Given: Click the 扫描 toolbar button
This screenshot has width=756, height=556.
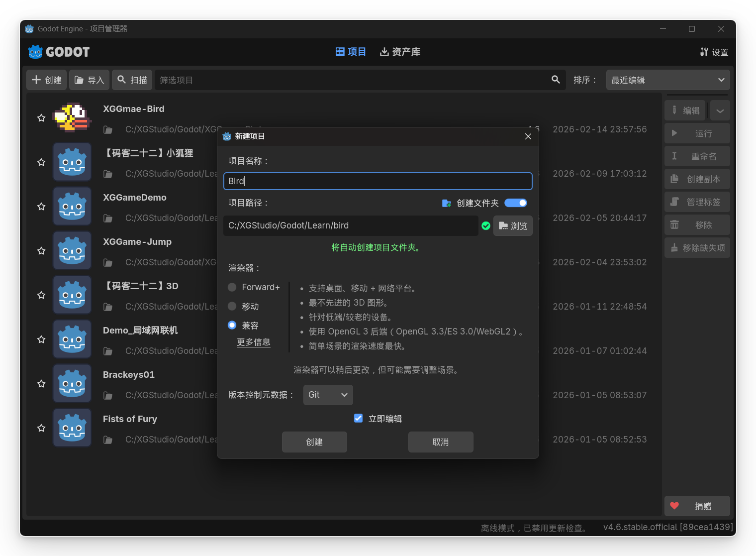Looking at the screenshot, I should pos(132,80).
